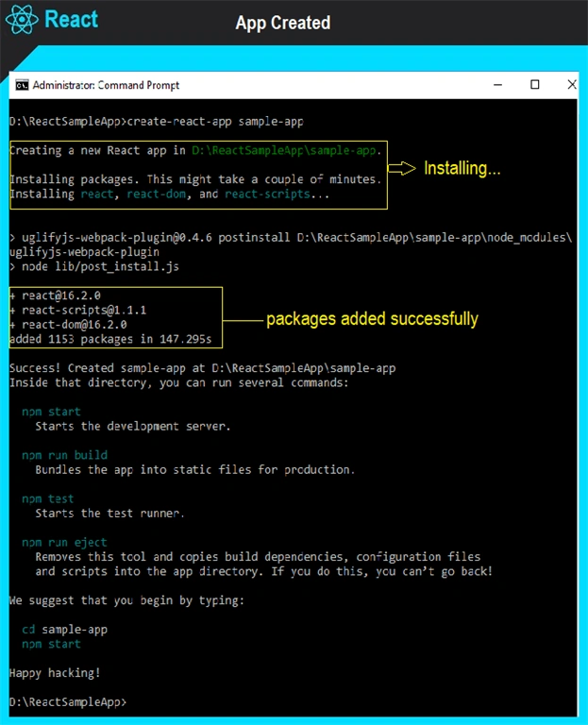Image resolution: width=588 pixels, height=725 pixels.
Task: Click the React atom logo in the header
Action: click(22, 20)
